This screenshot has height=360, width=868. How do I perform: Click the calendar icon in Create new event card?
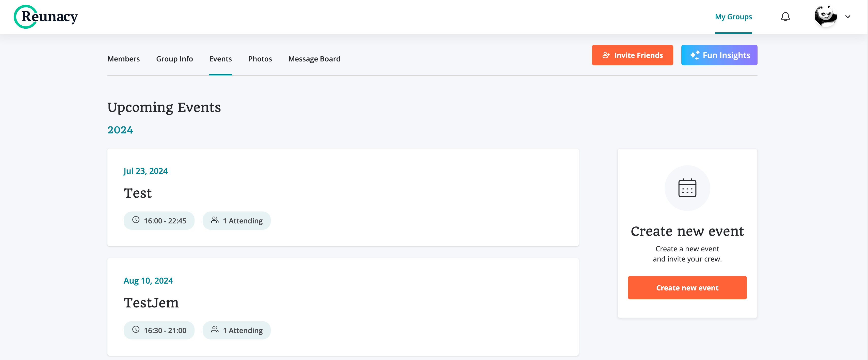tap(687, 188)
